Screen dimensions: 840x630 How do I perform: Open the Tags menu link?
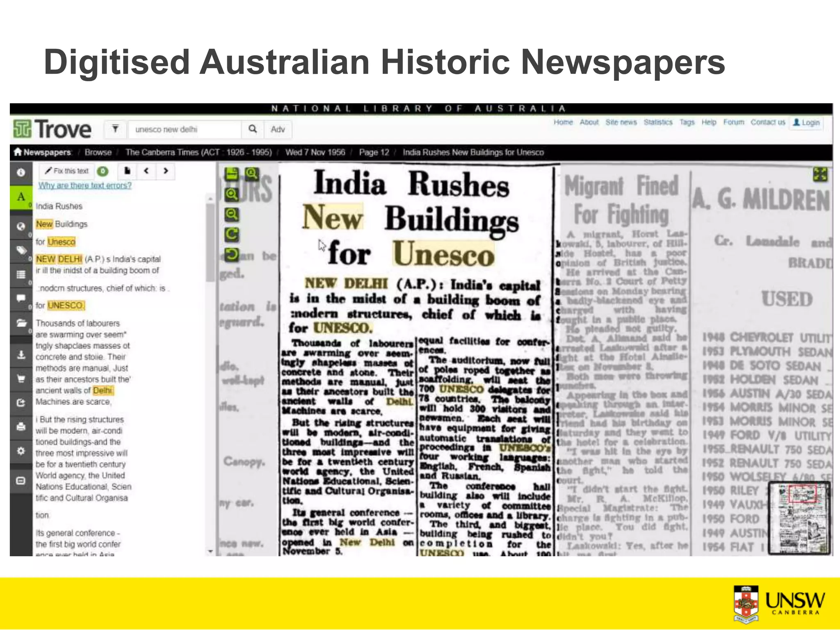pos(687,122)
